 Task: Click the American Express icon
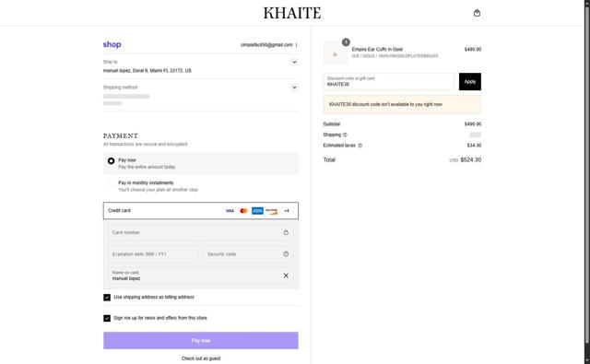click(x=257, y=211)
